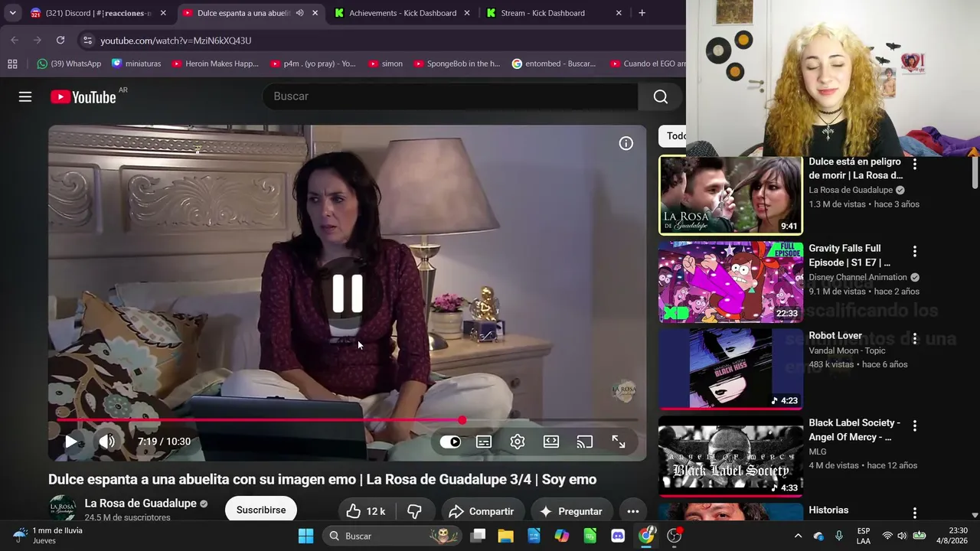Play the video with the play button
This screenshot has width=980, height=551.
[x=70, y=442]
